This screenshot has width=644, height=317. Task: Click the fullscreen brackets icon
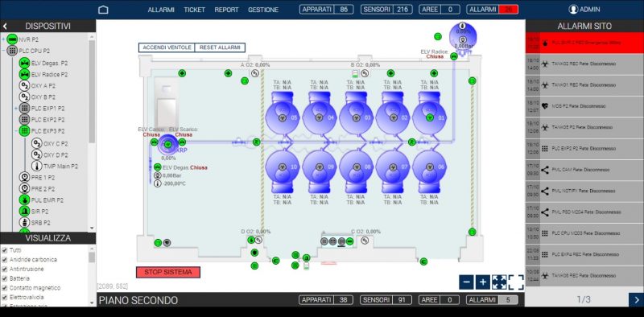(x=516, y=282)
